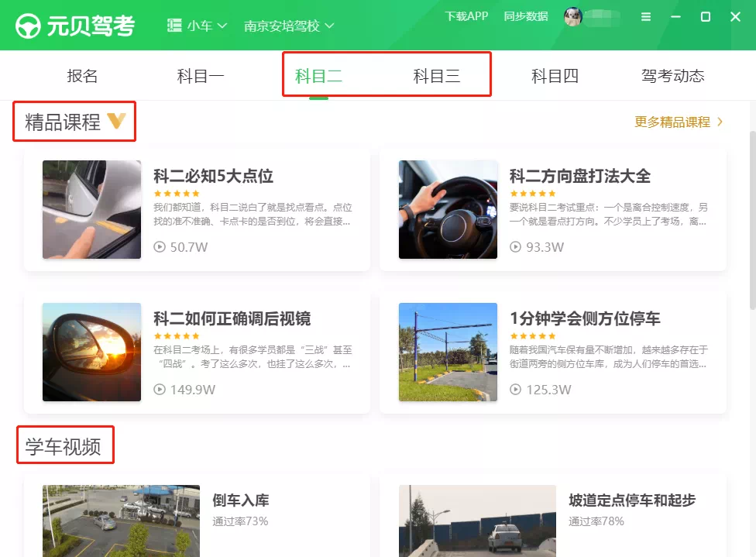Switch to the 科目三 tab
This screenshot has width=756, height=557.
(x=436, y=76)
